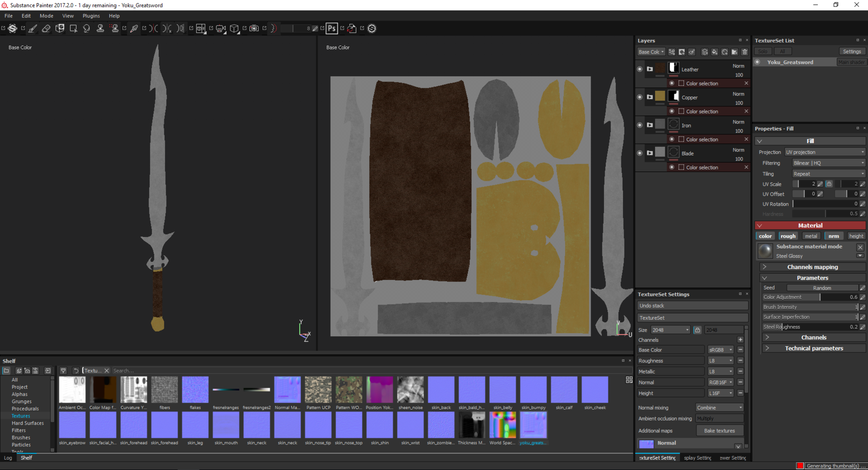This screenshot has width=868, height=470.
Task: Toggle visibility of the Iron layer
Action: tap(640, 125)
